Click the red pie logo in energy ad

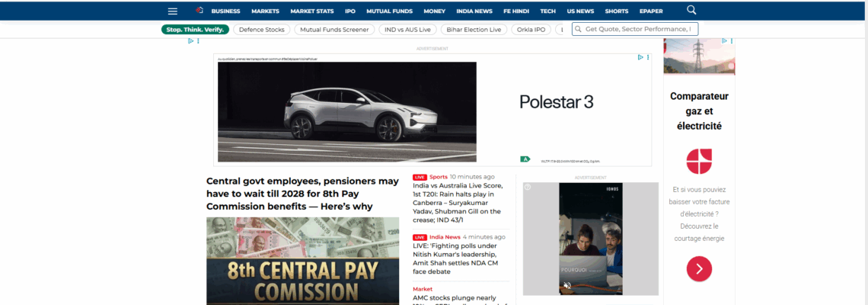click(698, 161)
